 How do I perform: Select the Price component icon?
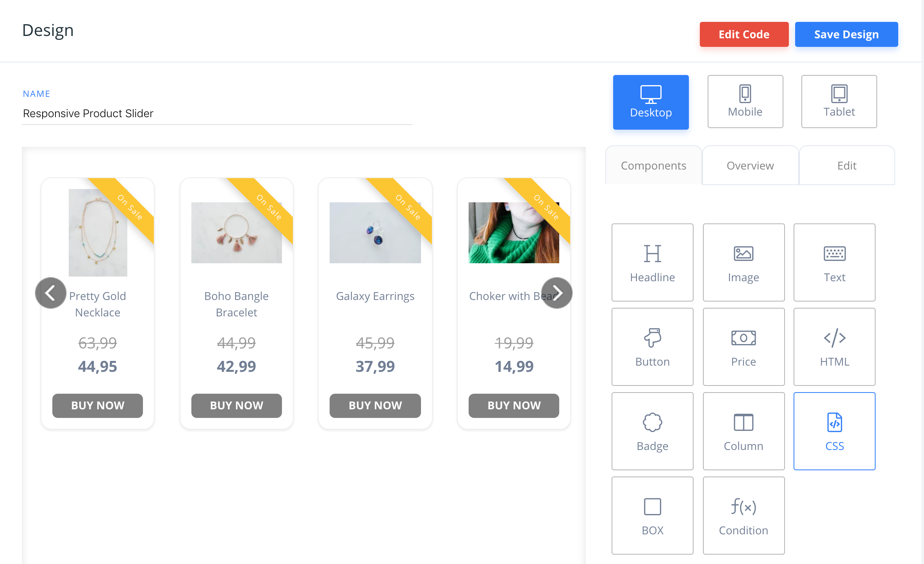pos(743,347)
